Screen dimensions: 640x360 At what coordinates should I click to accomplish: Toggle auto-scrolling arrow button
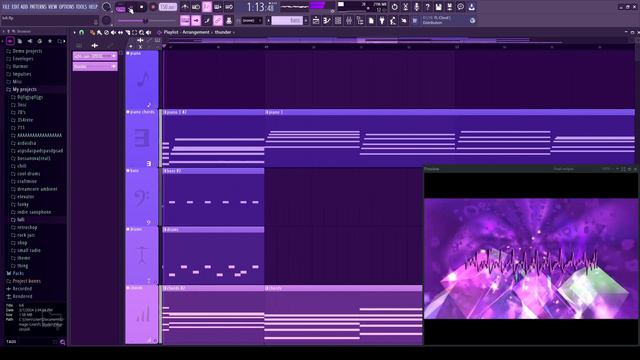pos(196,20)
